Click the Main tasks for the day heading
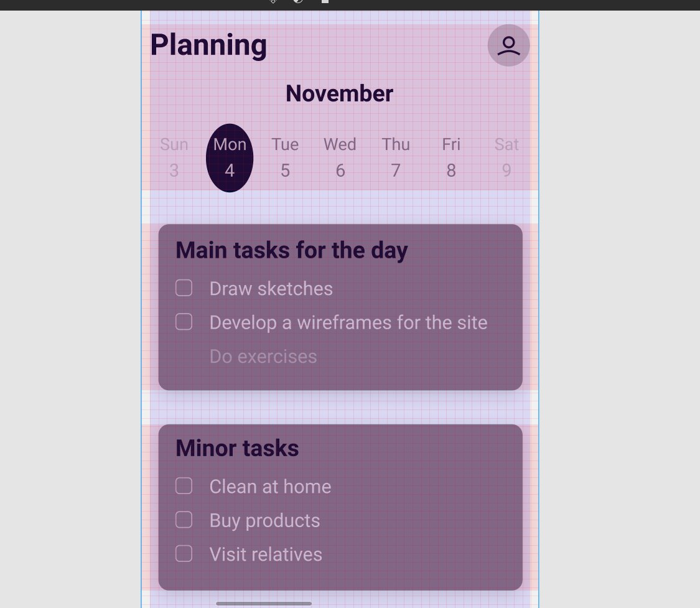 click(292, 250)
